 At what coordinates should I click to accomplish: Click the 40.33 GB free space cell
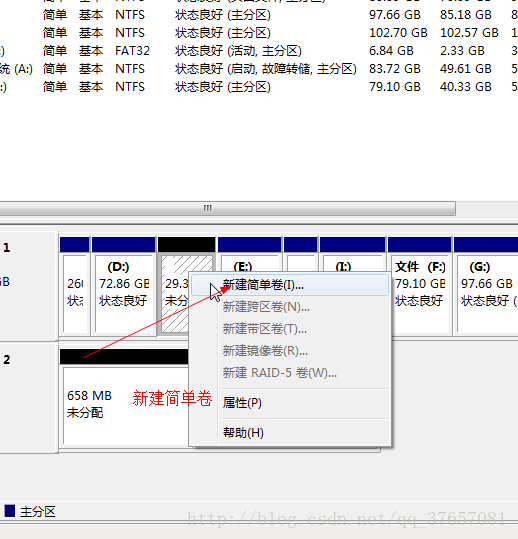[x=465, y=87]
